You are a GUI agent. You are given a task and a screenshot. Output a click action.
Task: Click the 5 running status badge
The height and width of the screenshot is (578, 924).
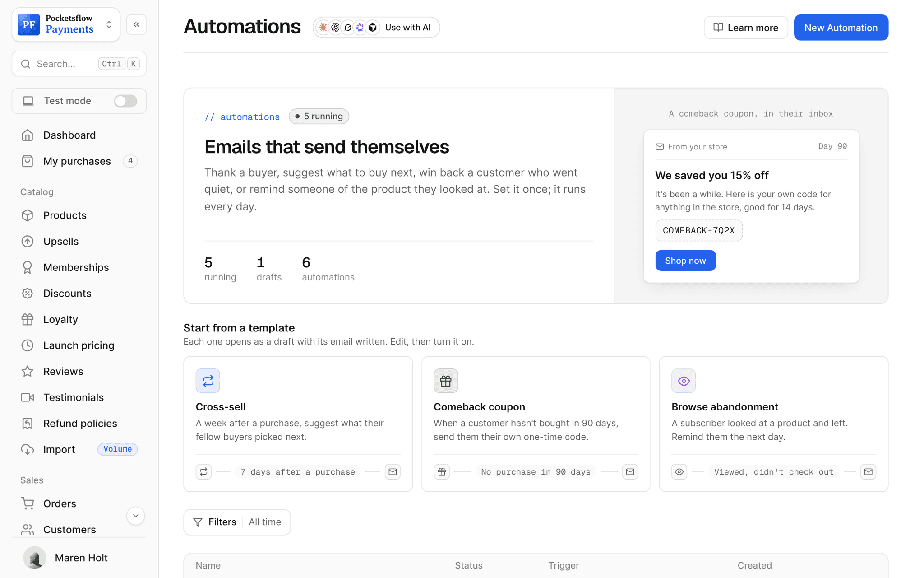click(319, 117)
